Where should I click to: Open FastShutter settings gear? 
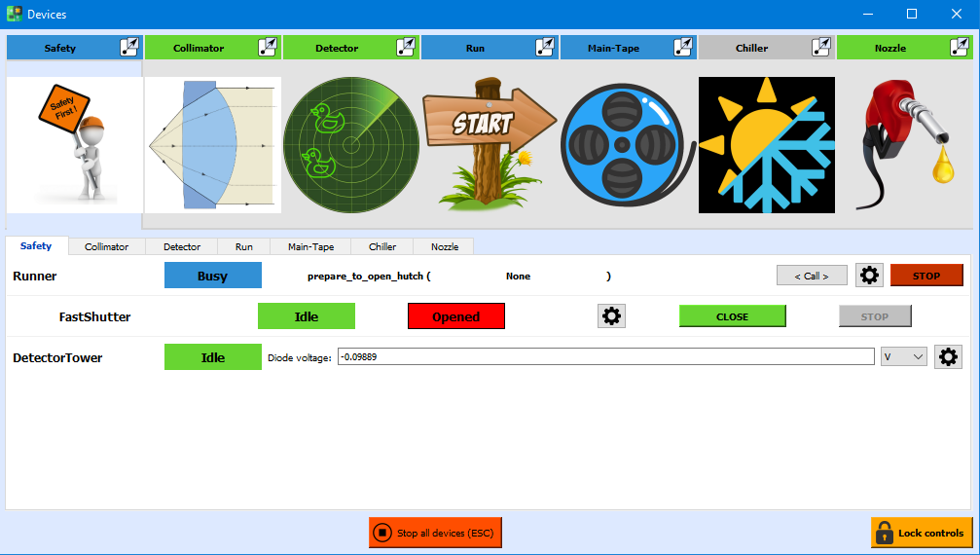(x=611, y=316)
